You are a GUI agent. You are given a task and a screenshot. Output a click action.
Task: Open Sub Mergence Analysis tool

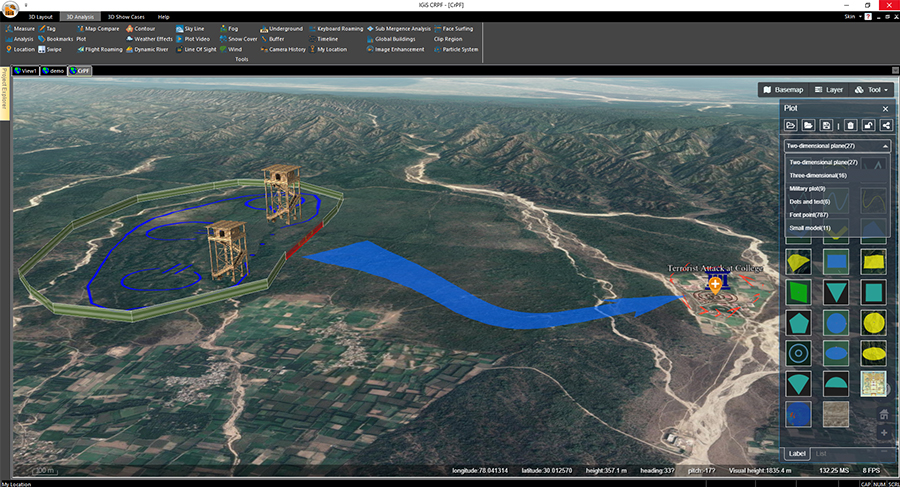point(400,29)
